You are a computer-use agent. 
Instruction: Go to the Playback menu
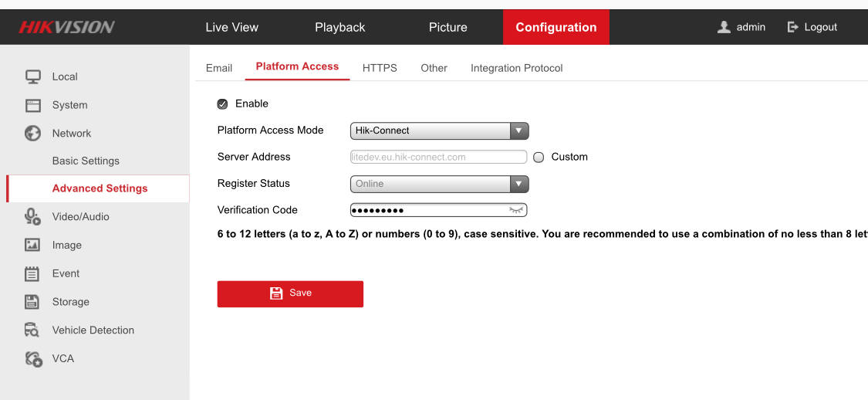pos(339,27)
